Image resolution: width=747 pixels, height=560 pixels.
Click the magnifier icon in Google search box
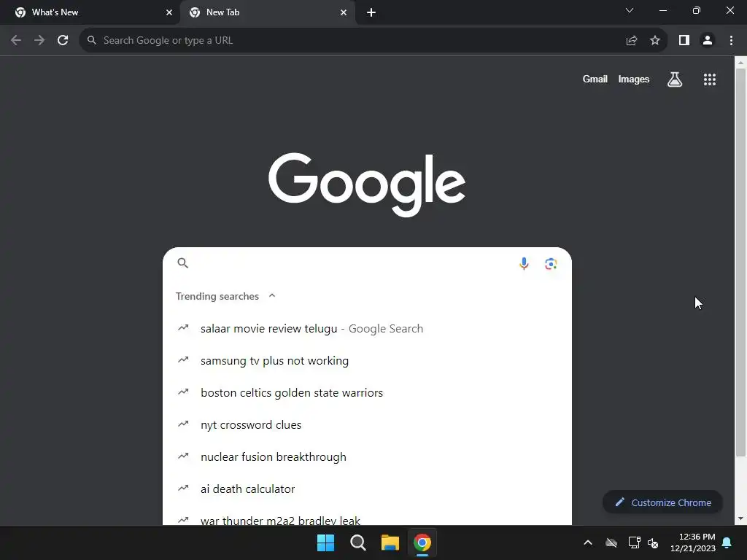coord(183,262)
